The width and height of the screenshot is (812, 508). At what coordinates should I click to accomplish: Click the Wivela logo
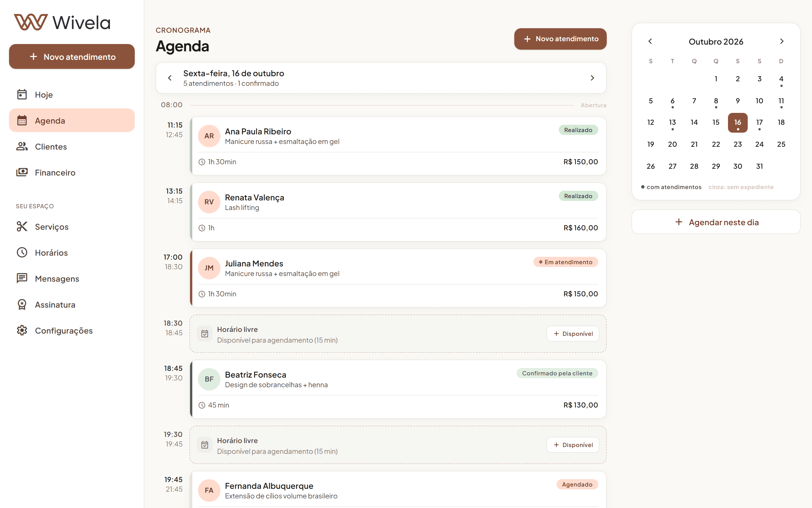pos(62,22)
